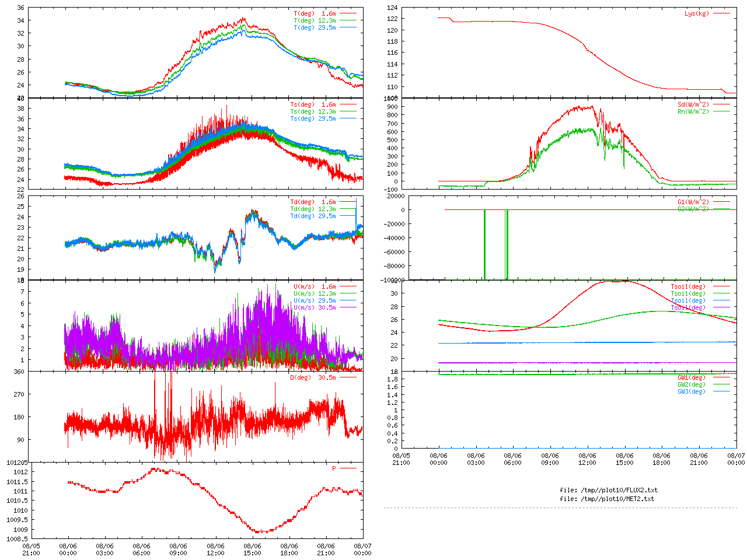Click the FLUX2.txt file path text
747x560 pixels.
609,490
